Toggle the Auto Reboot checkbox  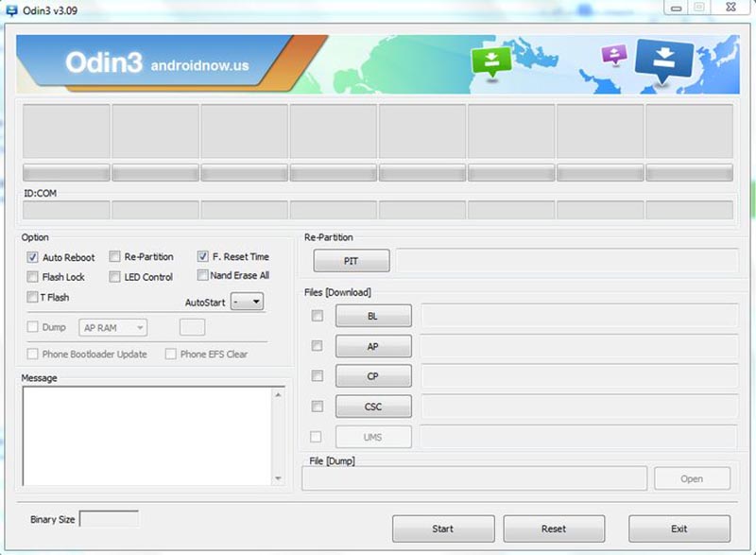[x=32, y=257]
